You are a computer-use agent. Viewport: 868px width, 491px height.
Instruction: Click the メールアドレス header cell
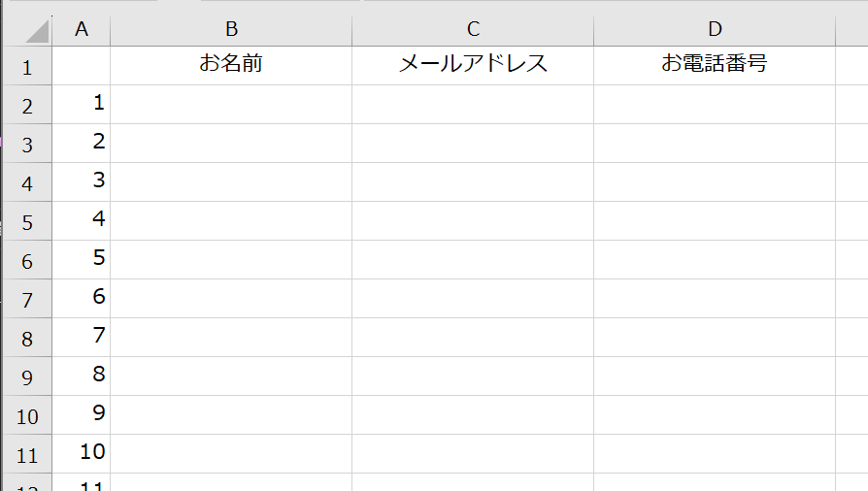[473, 65]
